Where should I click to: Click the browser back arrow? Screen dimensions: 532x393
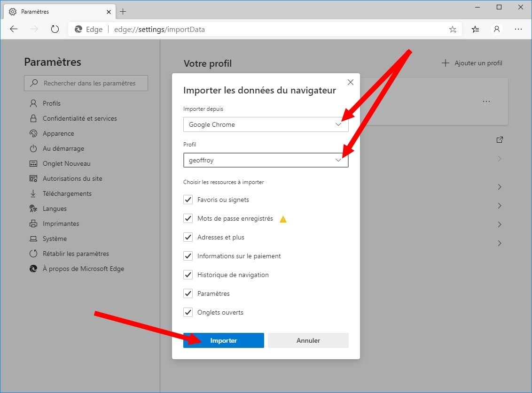[14, 29]
